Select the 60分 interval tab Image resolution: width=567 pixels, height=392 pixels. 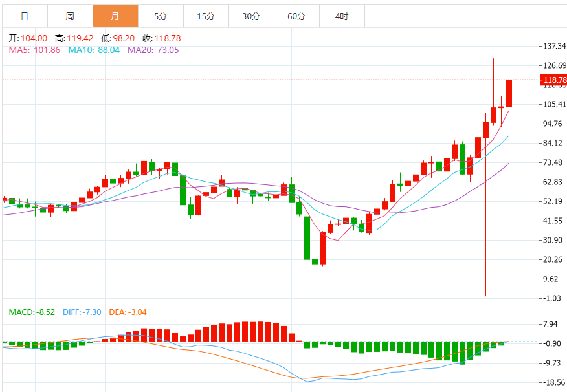click(296, 16)
